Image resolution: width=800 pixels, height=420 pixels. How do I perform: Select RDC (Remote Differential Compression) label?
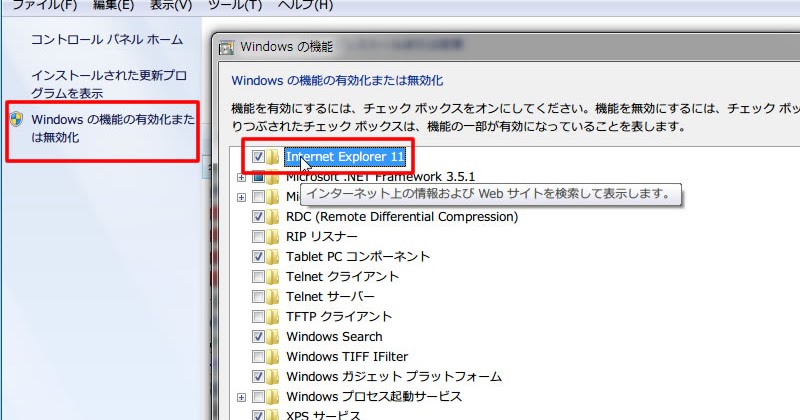(x=402, y=216)
